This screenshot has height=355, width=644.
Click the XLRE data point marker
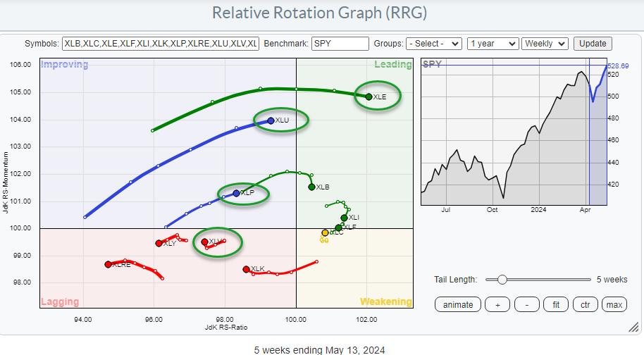[x=108, y=264]
